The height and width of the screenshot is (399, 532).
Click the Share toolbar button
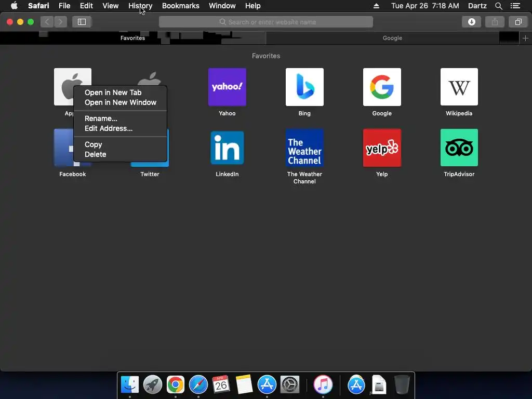(x=495, y=22)
